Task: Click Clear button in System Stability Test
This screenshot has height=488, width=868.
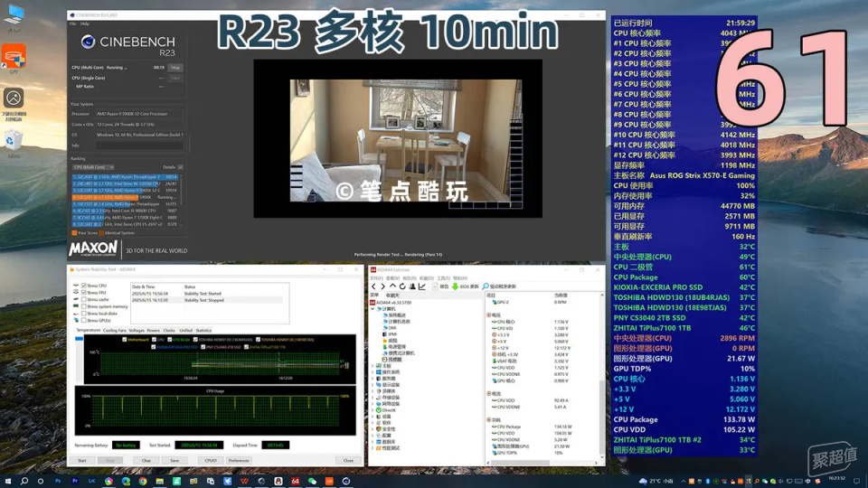Action: 146,460
